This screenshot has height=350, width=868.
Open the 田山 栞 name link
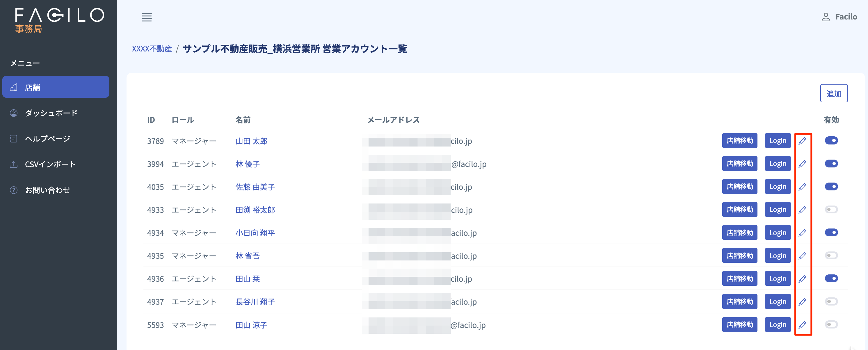pyautogui.click(x=247, y=279)
